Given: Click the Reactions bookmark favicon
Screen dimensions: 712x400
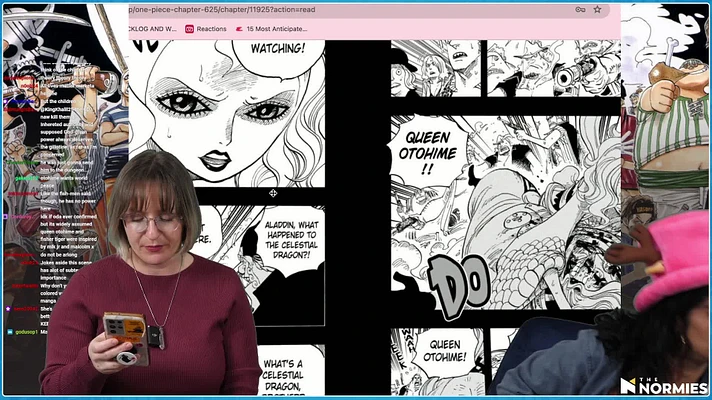Looking at the screenshot, I should tap(189, 29).
